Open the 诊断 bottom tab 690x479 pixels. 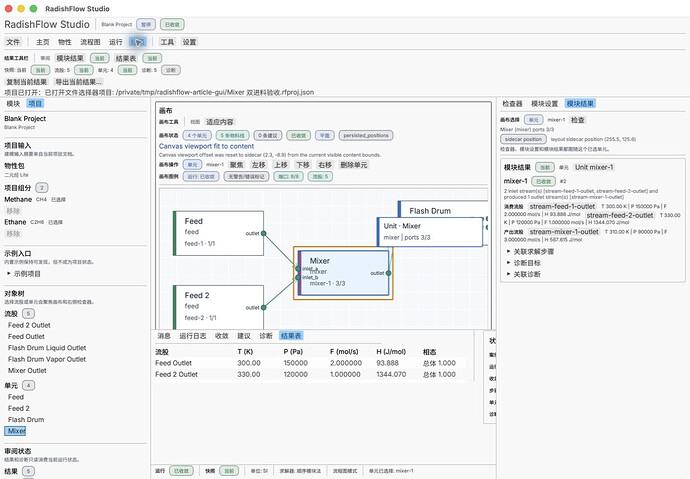pos(266,336)
